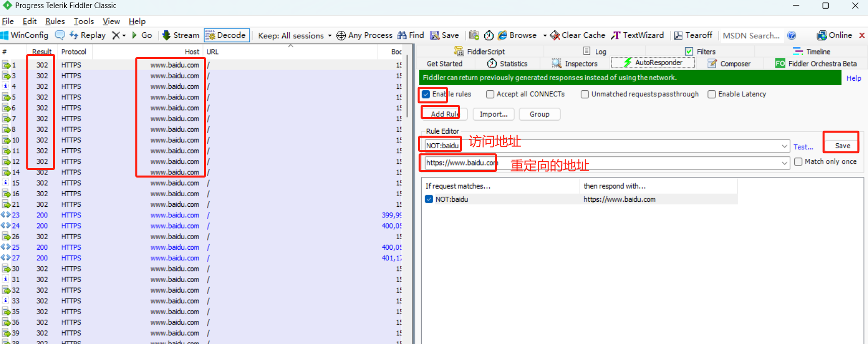Screen dimensions: 868x344
Task: Click the Go resume button
Action: click(142, 35)
